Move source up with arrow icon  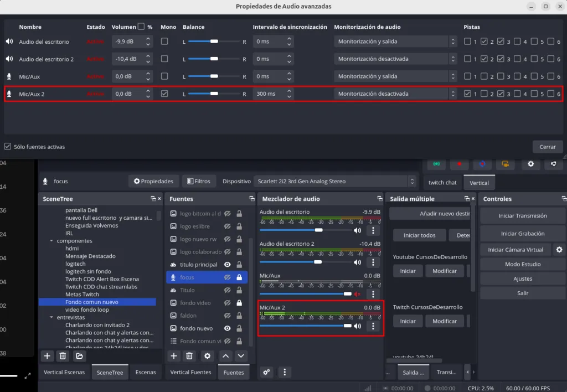tap(225, 356)
